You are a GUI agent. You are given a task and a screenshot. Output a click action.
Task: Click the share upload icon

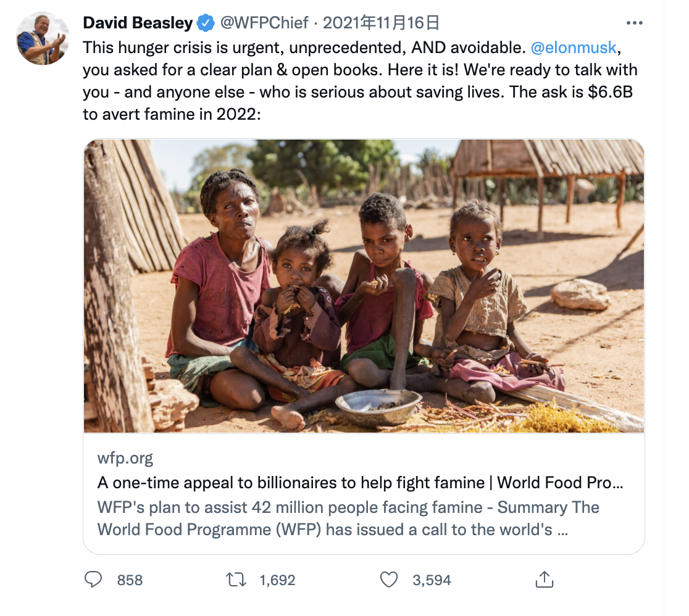click(543, 580)
